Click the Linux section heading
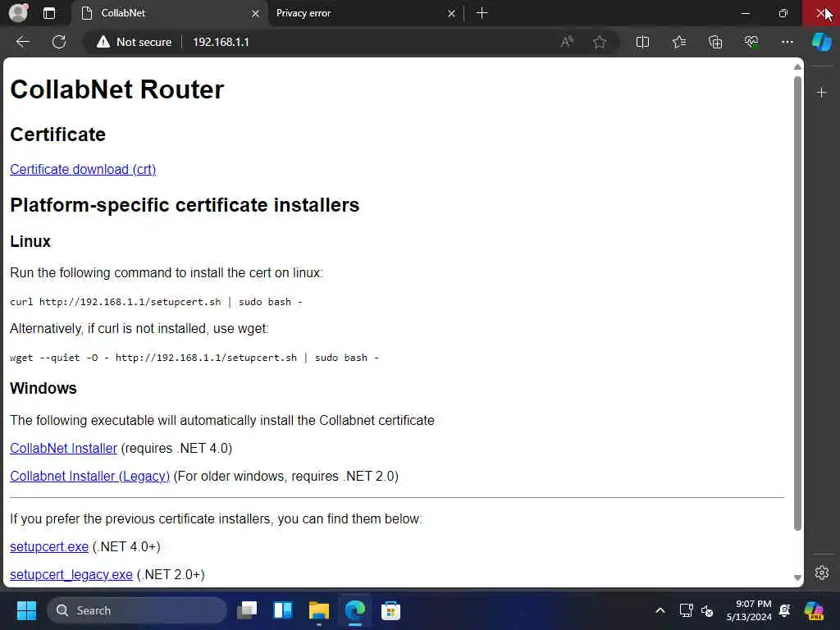This screenshot has height=630, width=840. point(30,242)
